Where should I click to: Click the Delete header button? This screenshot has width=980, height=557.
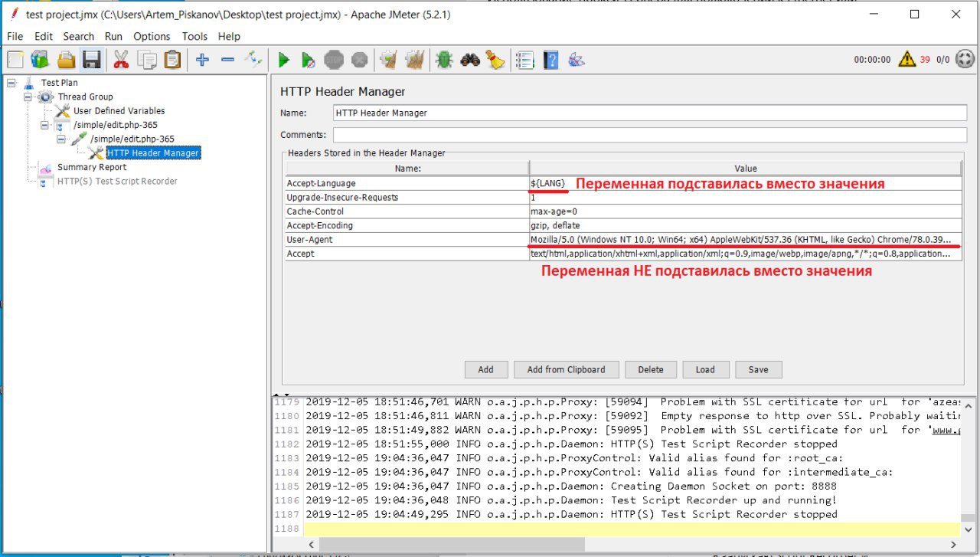(651, 369)
